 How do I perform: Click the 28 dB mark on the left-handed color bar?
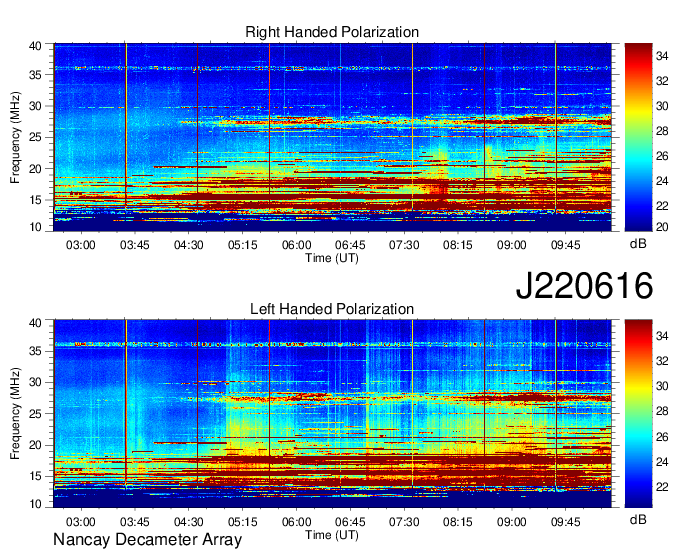click(662, 411)
